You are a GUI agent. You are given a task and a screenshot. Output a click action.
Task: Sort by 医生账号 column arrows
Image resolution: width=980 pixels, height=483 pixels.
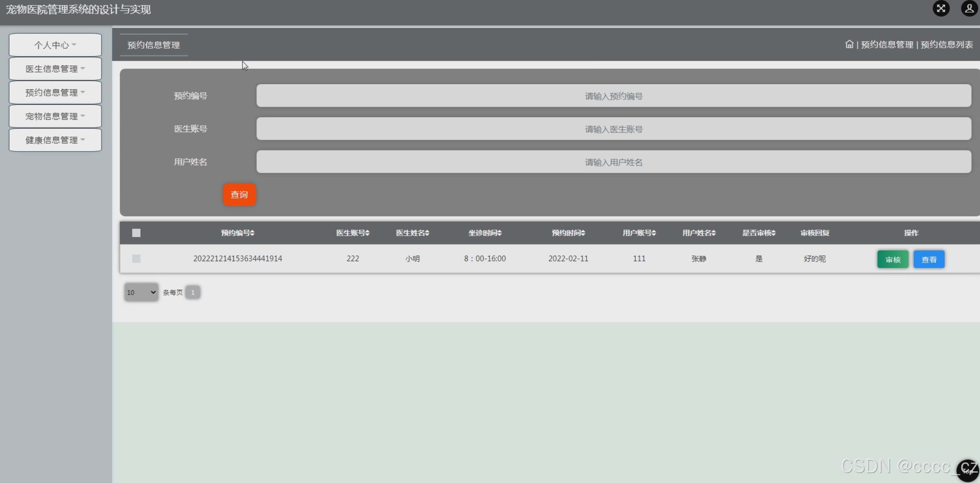367,233
